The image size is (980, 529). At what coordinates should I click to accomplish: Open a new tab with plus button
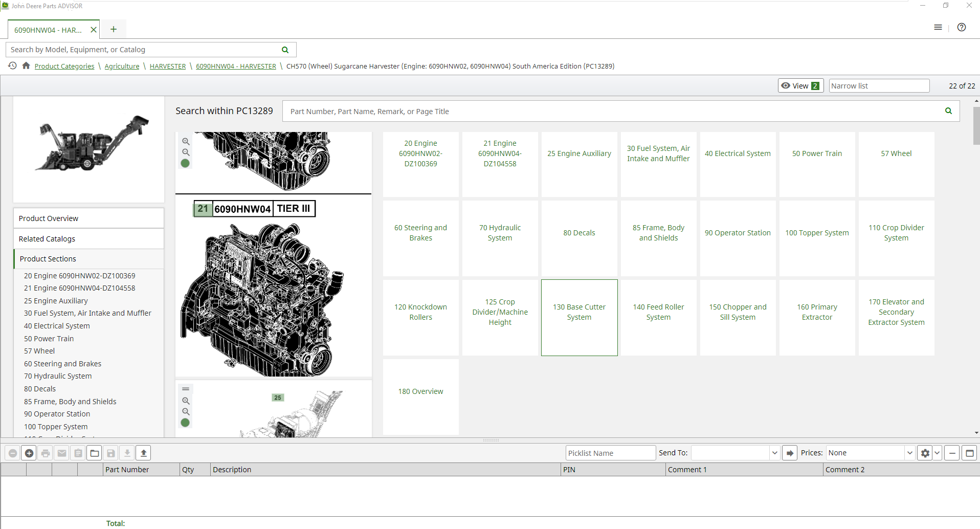point(114,30)
